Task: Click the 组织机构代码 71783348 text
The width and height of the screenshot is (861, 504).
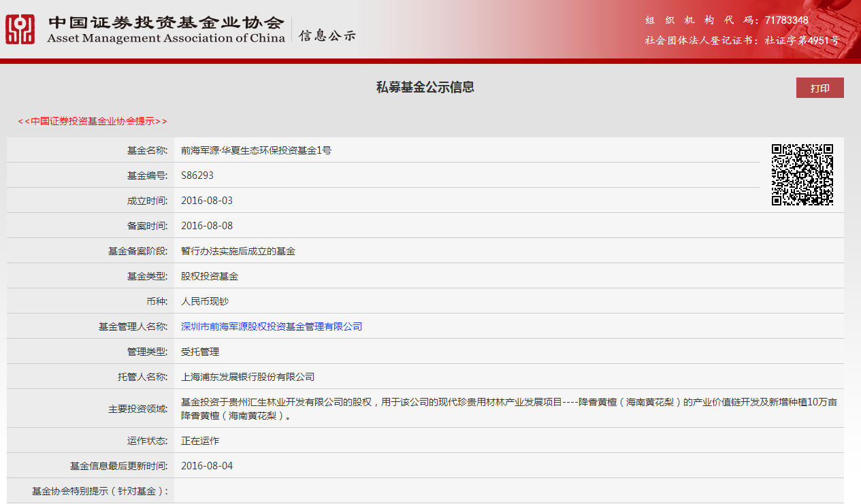Action: pos(727,20)
